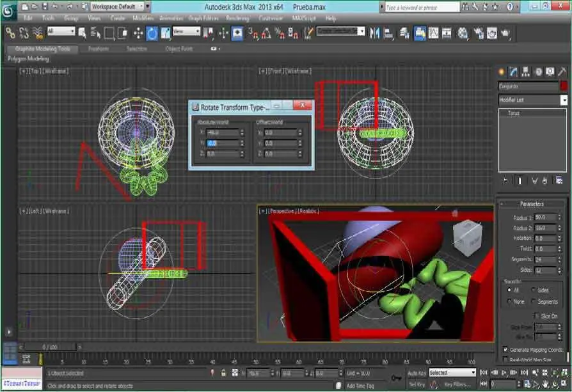Toggle the Window/Crossing selection icon
Image resolution: width=572 pixels, height=392 pixels.
tap(122, 33)
